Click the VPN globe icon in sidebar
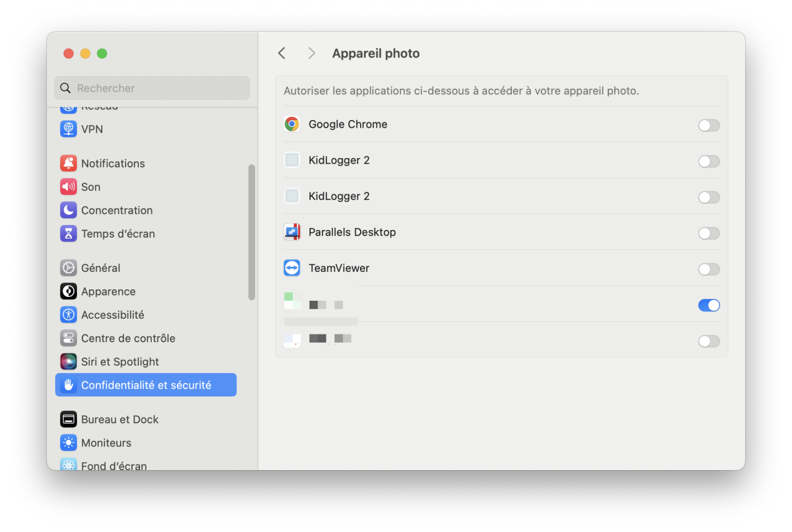Image resolution: width=792 pixels, height=532 pixels. pyautogui.click(x=68, y=129)
